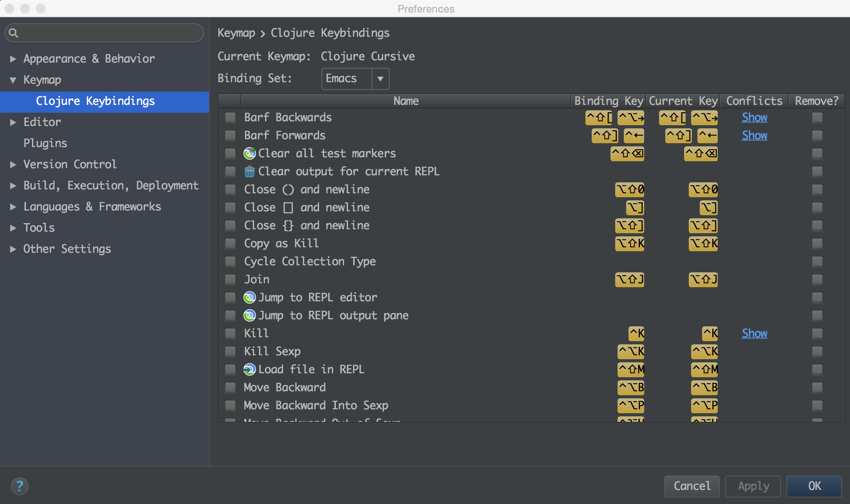Click the Name column header
This screenshot has height=504, width=850.
pos(406,101)
